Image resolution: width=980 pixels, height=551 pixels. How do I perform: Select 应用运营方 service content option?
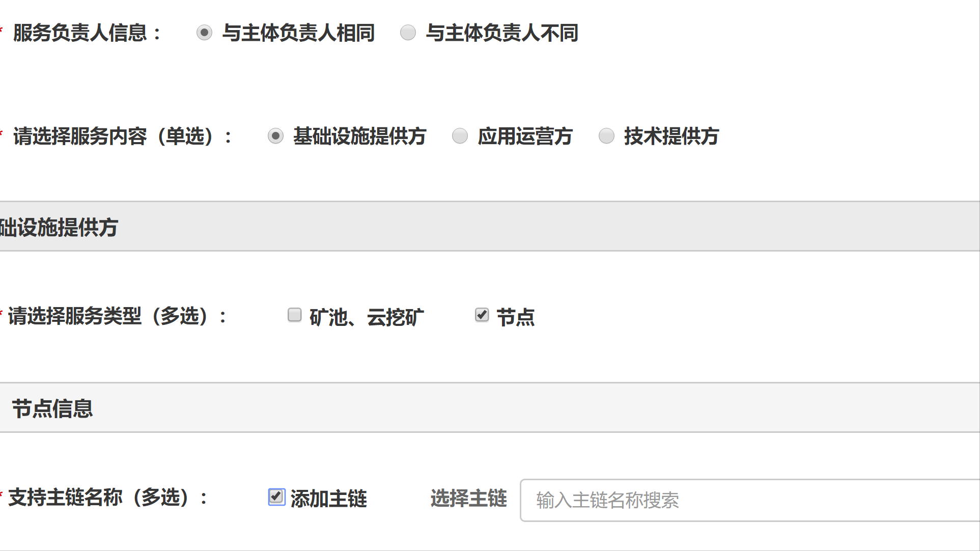[460, 135]
